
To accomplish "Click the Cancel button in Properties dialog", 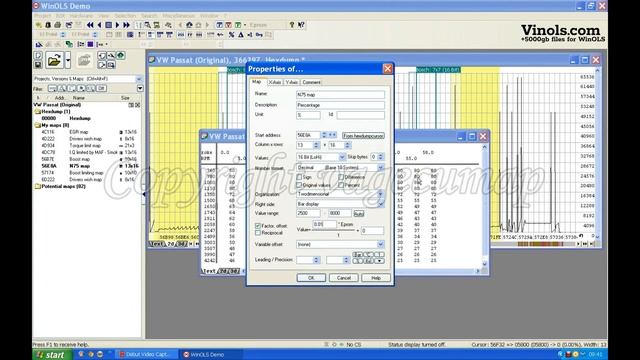I will coord(344,278).
